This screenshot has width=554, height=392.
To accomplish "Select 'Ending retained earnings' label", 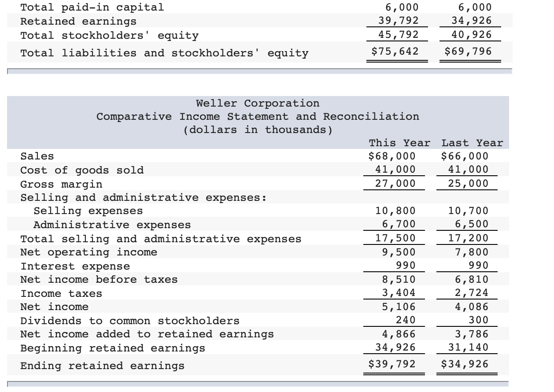I will click(x=103, y=366).
